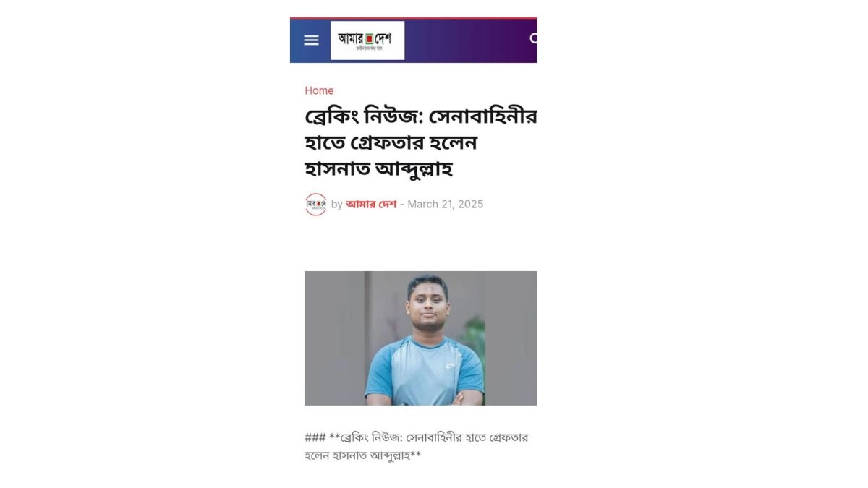Screen dimensions: 868x488
Task: Click the small tagline under the logo text
Action: tap(369, 48)
